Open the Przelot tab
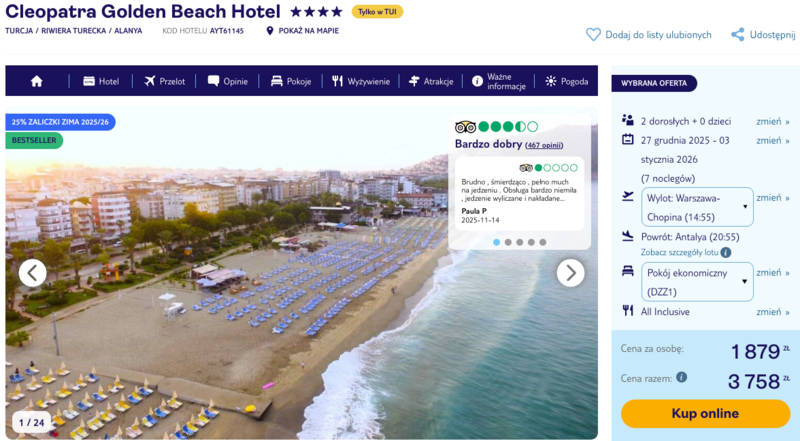 click(164, 81)
